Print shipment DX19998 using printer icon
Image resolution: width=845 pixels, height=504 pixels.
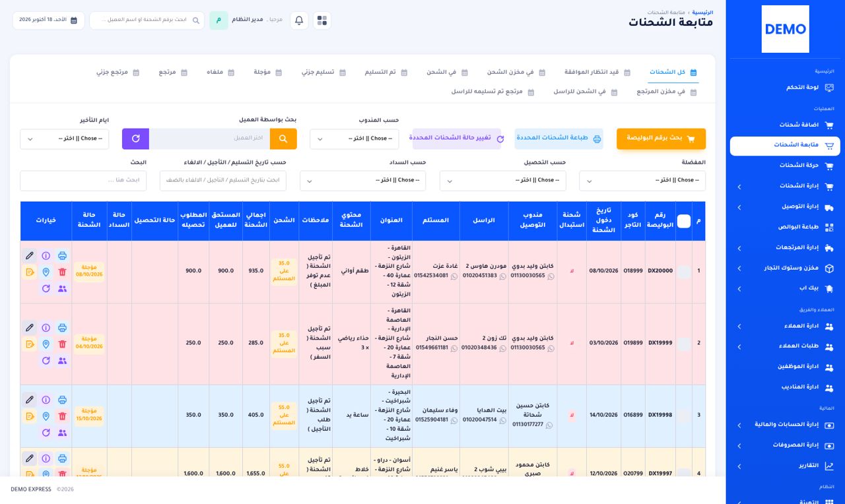[62, 400]
